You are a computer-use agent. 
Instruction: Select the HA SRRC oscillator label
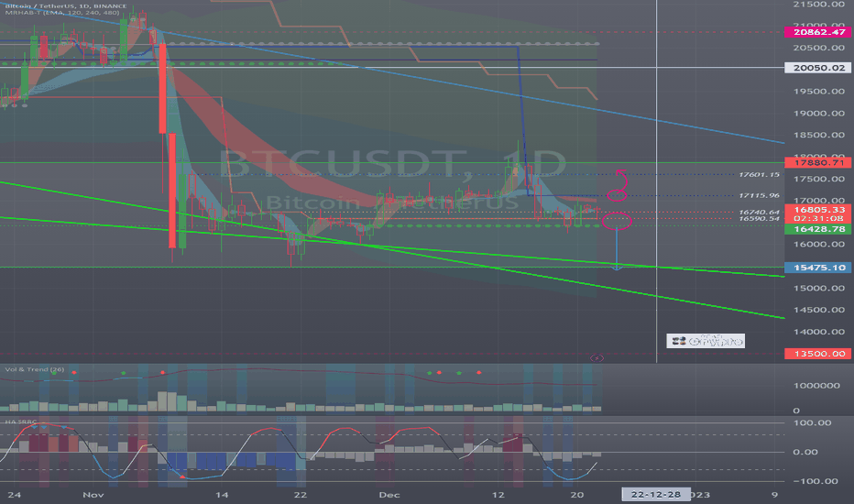pos(20,422)
